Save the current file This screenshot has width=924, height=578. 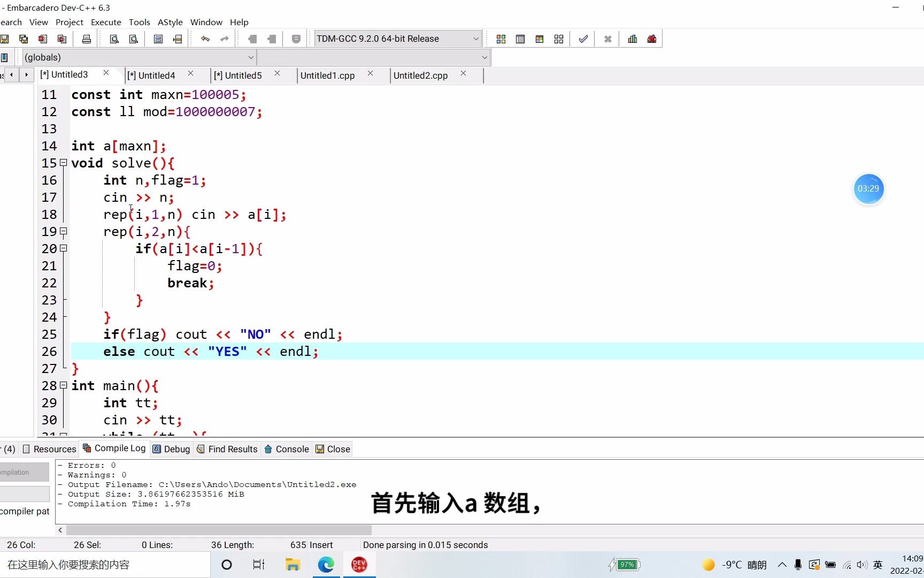pyautogui.click(x=5, y=39)
